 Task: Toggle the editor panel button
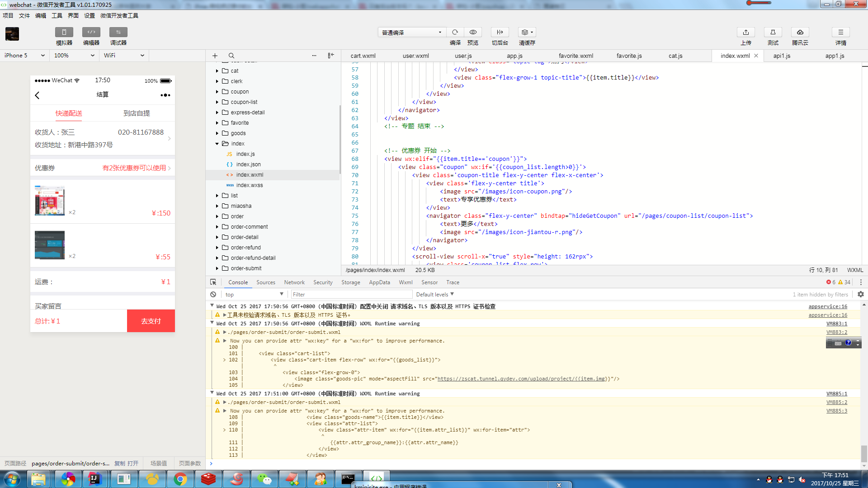[91, 32]
